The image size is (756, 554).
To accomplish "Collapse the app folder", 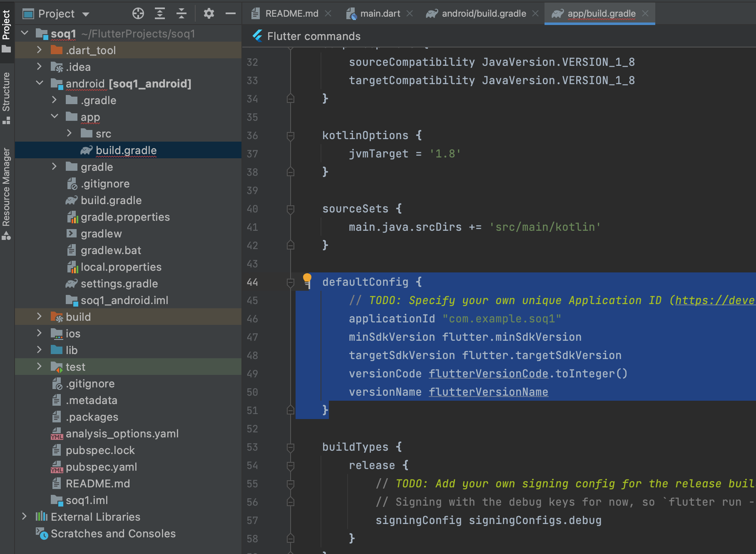I will (54, 116).
